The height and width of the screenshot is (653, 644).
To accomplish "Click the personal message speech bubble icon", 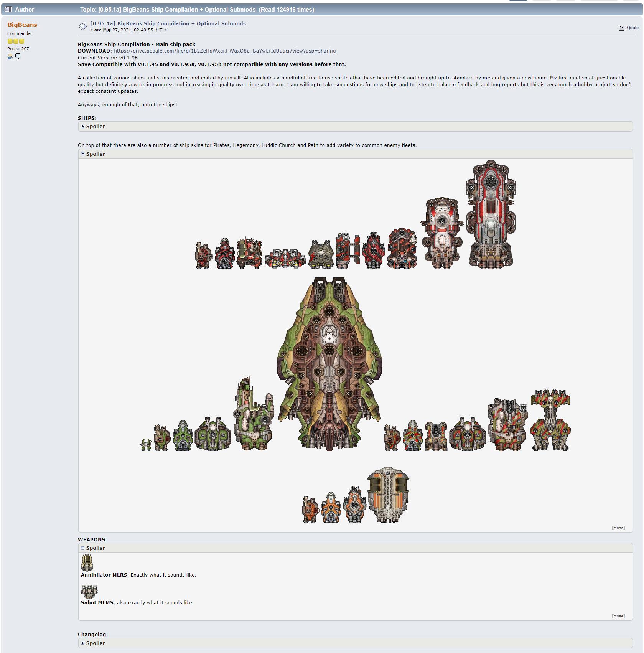I will coord(18,56).
